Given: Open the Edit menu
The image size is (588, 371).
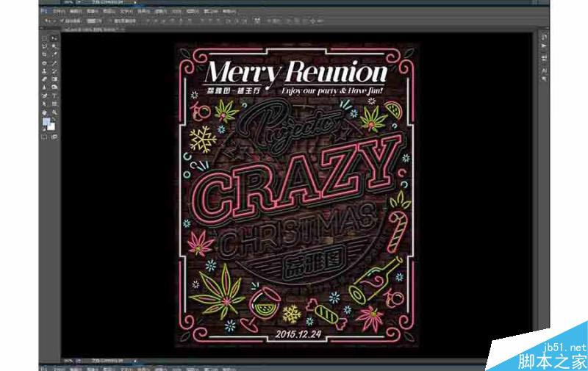Looking at the screenshot, I should point(76,11).
